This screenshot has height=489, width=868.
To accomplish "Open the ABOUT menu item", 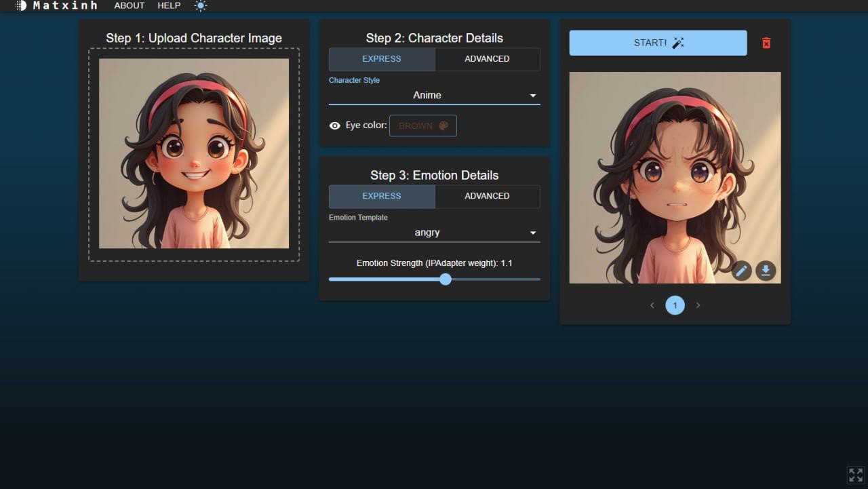I will click(129, 5).
